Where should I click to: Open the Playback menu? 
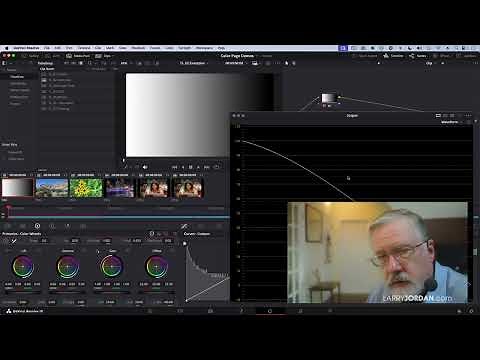(138, 48)
